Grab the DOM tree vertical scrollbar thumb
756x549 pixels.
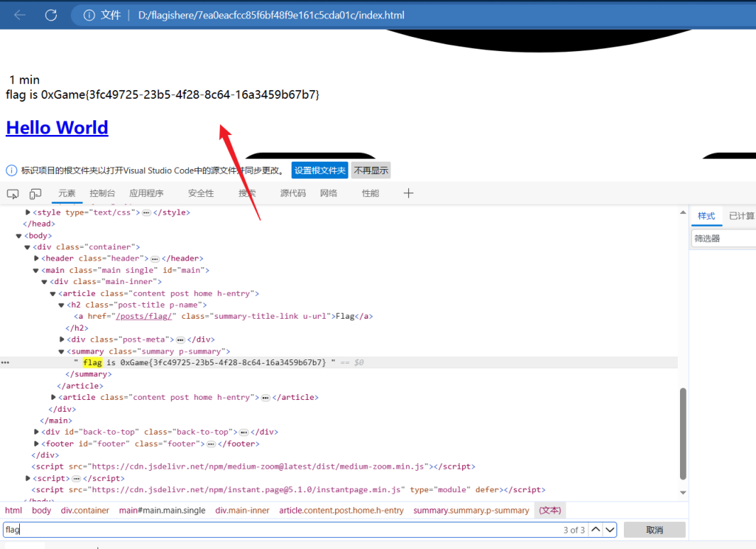(683, 434)
